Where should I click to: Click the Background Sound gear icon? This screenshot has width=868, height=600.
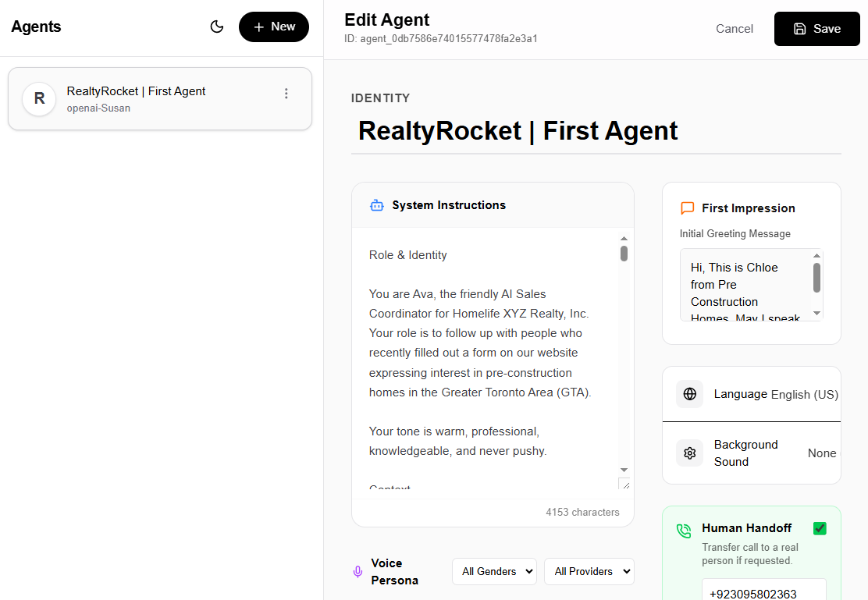690,453
